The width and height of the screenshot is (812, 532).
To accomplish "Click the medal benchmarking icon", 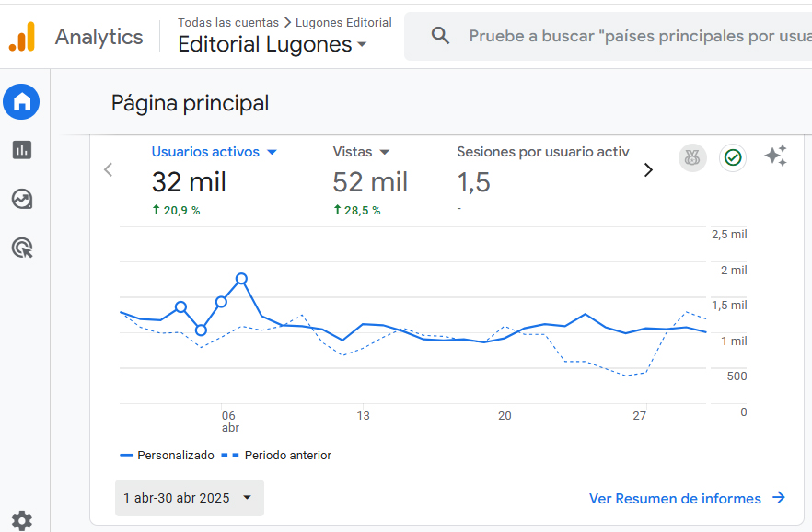I will (692, 157).
